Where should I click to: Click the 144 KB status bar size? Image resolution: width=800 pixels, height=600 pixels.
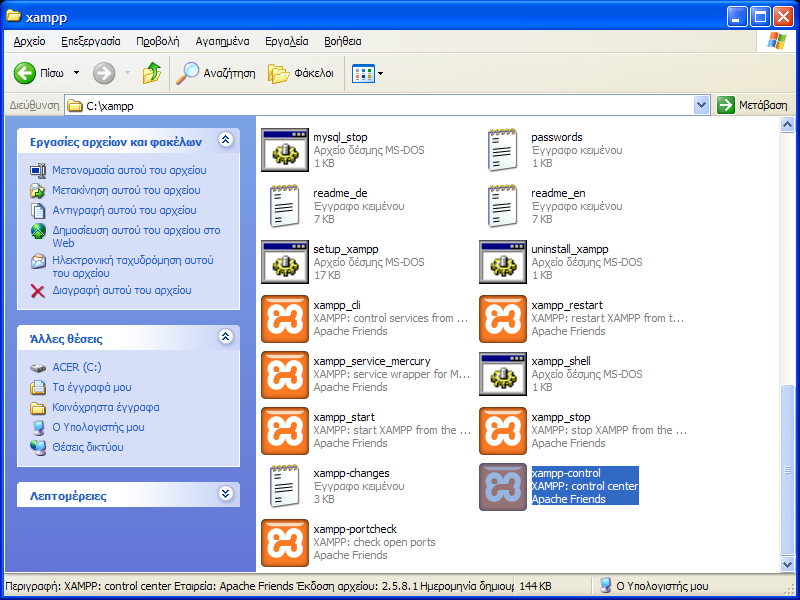coord(535,586)
